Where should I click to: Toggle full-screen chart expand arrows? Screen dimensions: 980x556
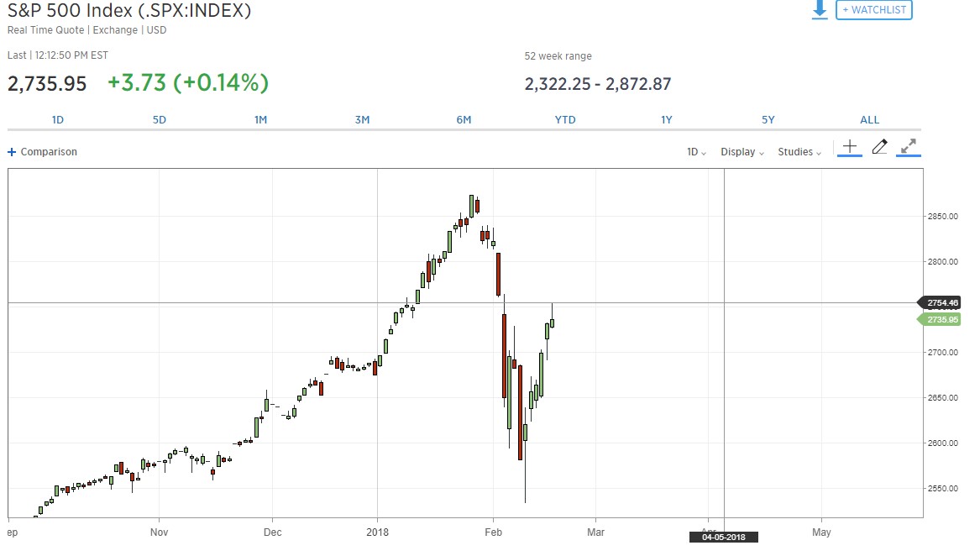908,147
